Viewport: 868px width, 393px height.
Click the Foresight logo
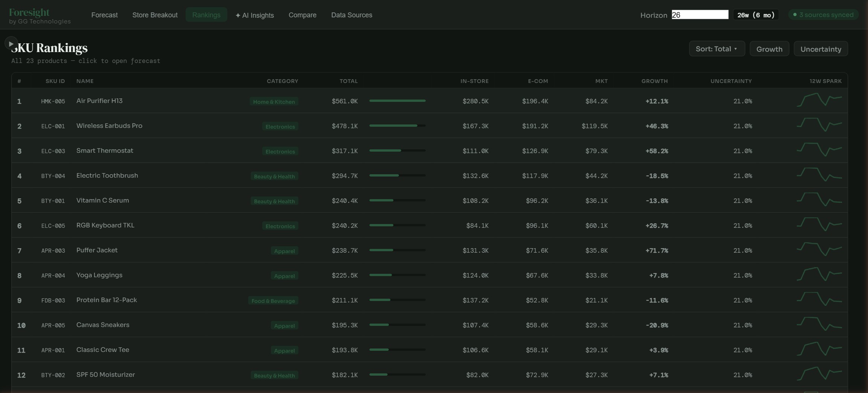pyautogui.click(x=29, y=12)
